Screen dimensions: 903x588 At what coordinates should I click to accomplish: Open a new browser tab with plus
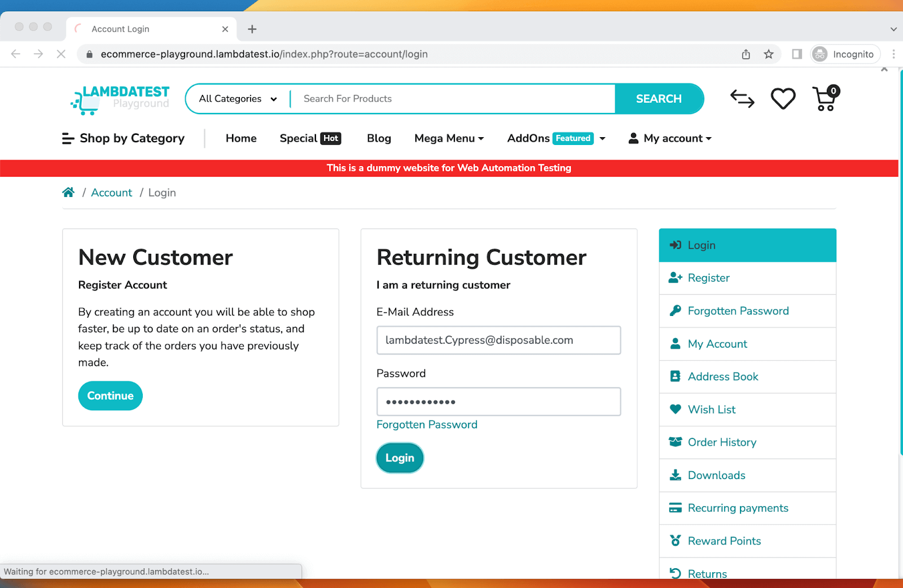[x=252, y=29]
